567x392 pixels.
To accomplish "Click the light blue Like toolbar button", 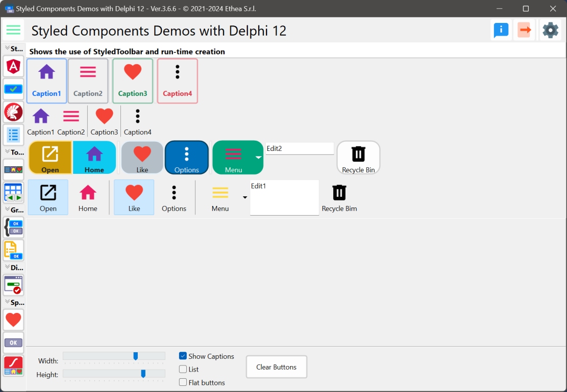I will 134,197.
